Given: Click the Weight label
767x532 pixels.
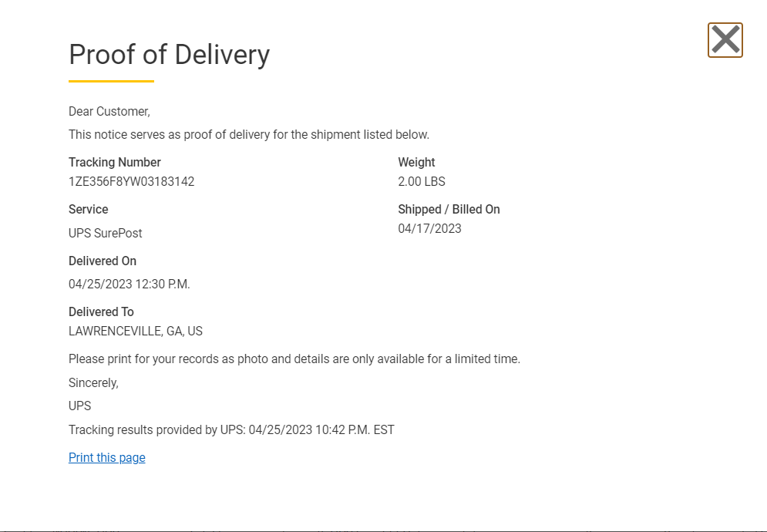Looking at the screenshot, I should [x=416, y=163].
